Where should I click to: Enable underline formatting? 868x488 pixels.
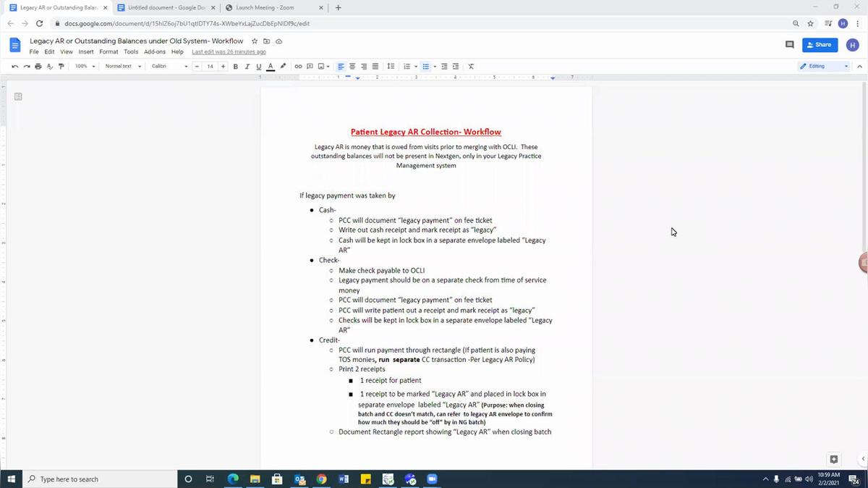click(258, 66)
